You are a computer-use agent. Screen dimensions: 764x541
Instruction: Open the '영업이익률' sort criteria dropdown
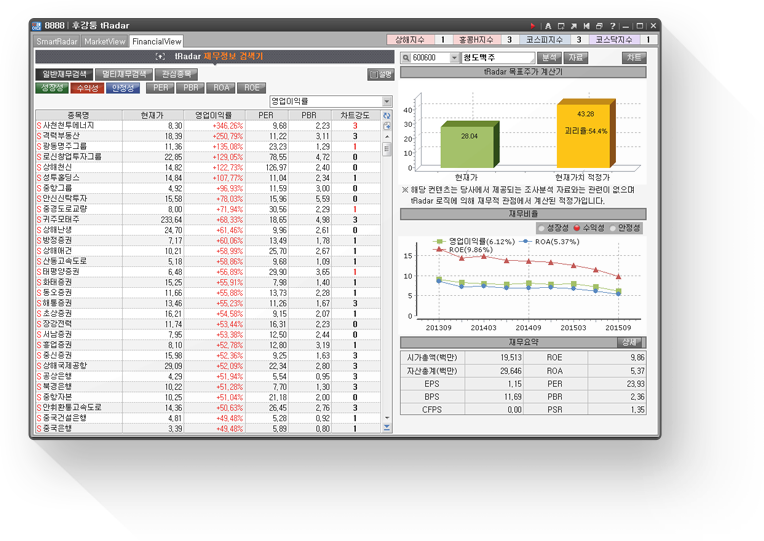coord(387,101)
